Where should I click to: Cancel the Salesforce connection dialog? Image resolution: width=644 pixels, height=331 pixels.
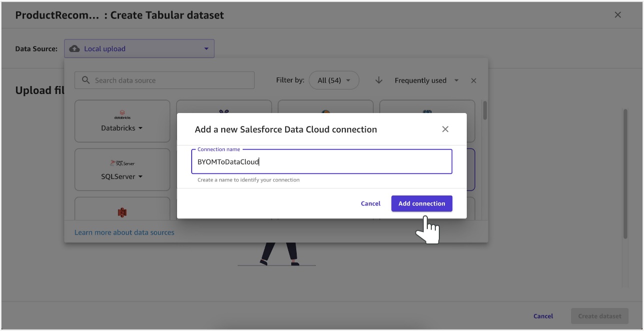tap(371, 203)
